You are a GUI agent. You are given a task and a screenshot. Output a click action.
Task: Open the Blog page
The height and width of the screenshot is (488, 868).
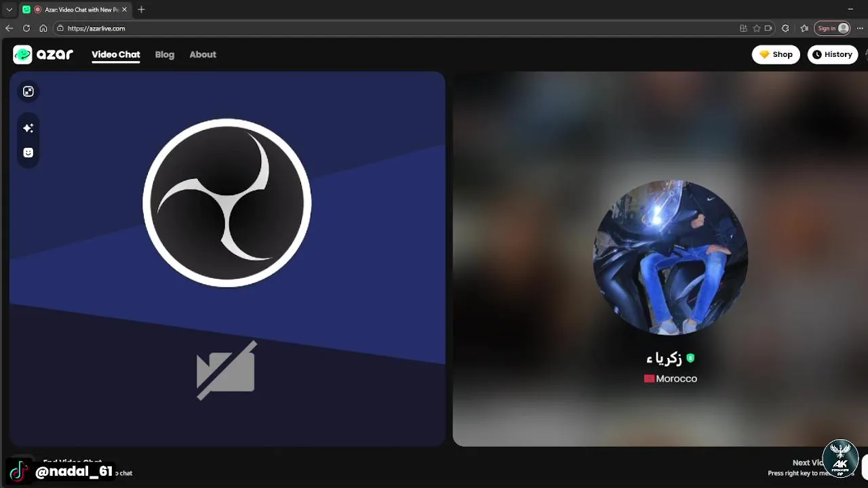tap(165, 55)
